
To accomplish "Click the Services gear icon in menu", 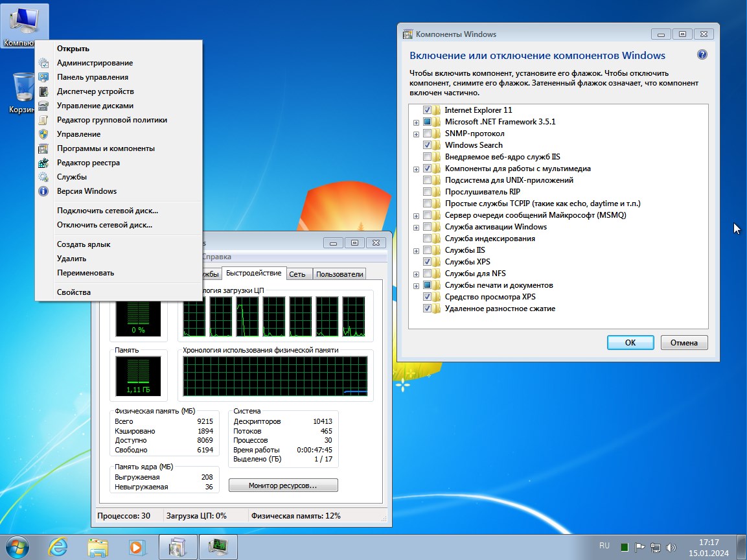I will pyautogui.click(x=43, y=177).
